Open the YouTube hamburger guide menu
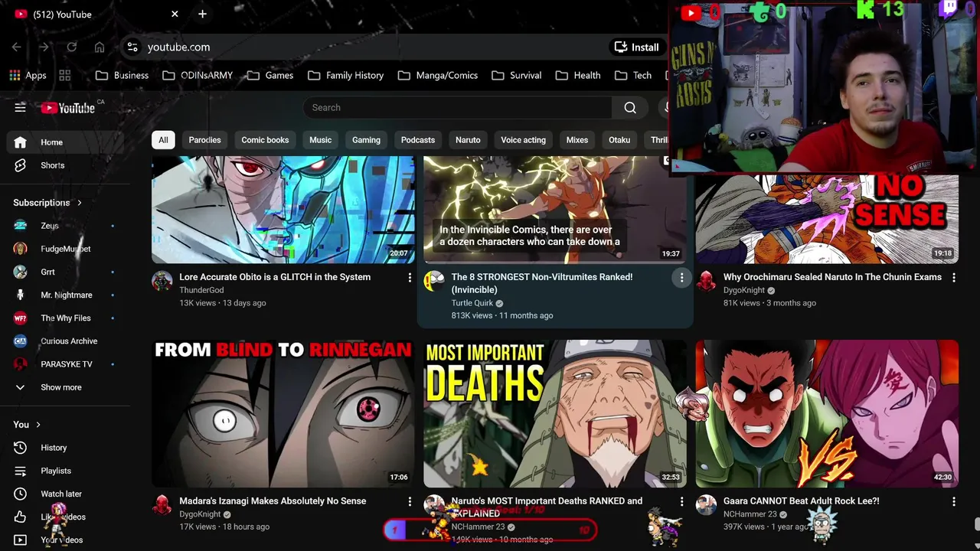This screenshot has width=980, height=551. (x=20, y=108)
